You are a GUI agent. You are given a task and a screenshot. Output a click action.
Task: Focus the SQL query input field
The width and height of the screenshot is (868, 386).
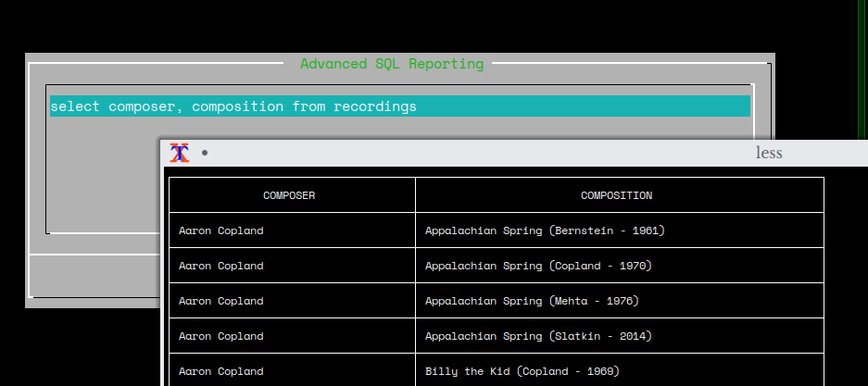(x=398, y=106)
